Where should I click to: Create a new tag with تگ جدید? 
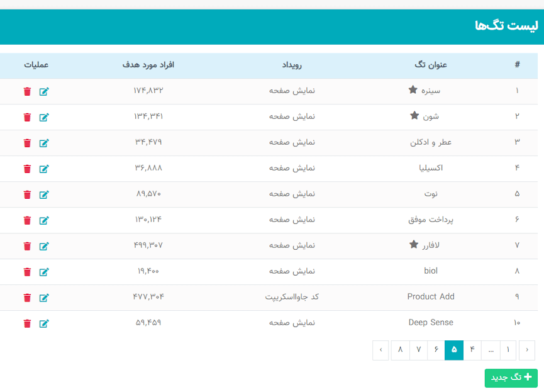coord(511,378)
